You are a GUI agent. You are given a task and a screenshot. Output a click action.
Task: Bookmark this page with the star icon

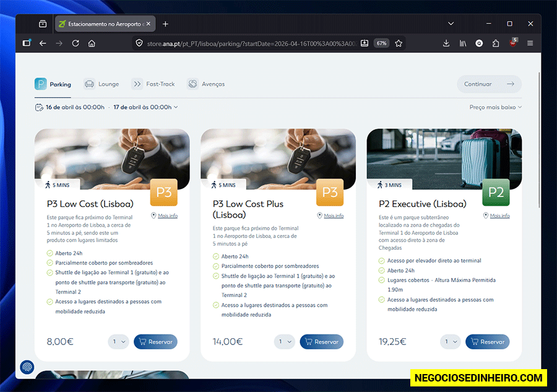pos(399,43)
